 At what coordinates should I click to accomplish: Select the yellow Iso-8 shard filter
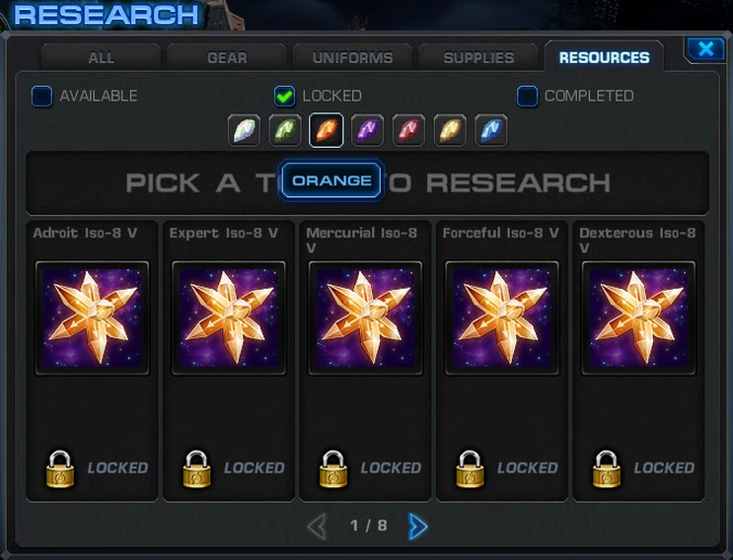click(450, 130)
